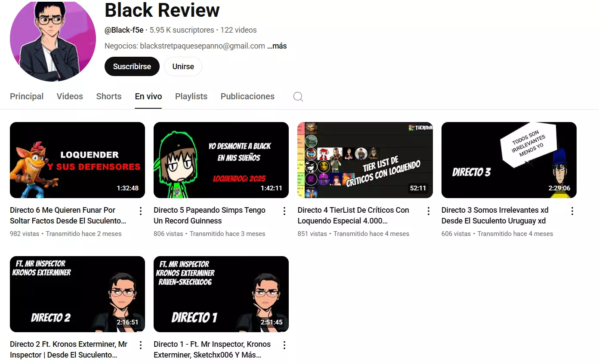Open 'Loquender y sus defensores' thumbnail
The width and height of the screenshot is (599, 364).
point(77,160)
